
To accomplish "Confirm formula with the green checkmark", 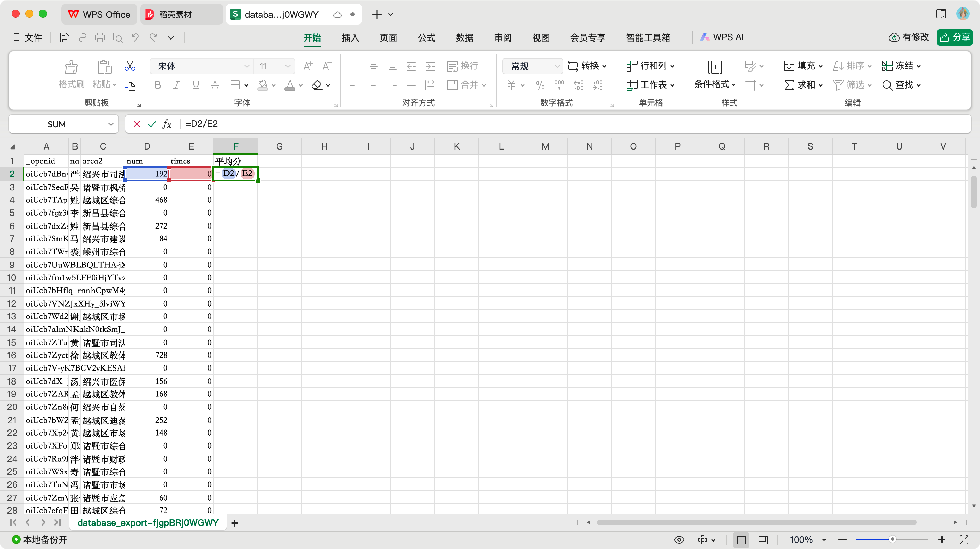I will click(152, 124).
